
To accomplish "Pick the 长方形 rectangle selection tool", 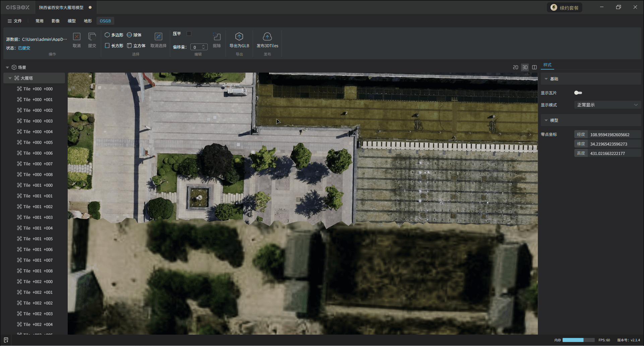I will pos(114,46).
